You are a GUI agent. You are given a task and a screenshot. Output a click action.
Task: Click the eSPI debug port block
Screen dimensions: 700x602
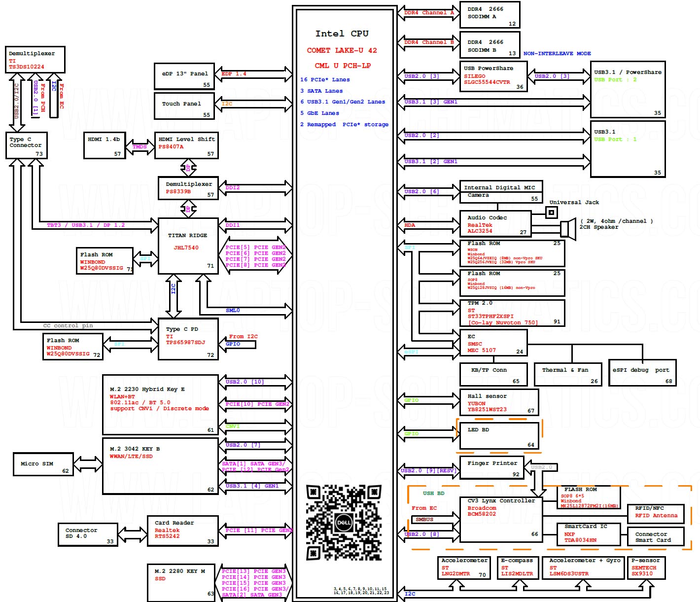(642, 373)
